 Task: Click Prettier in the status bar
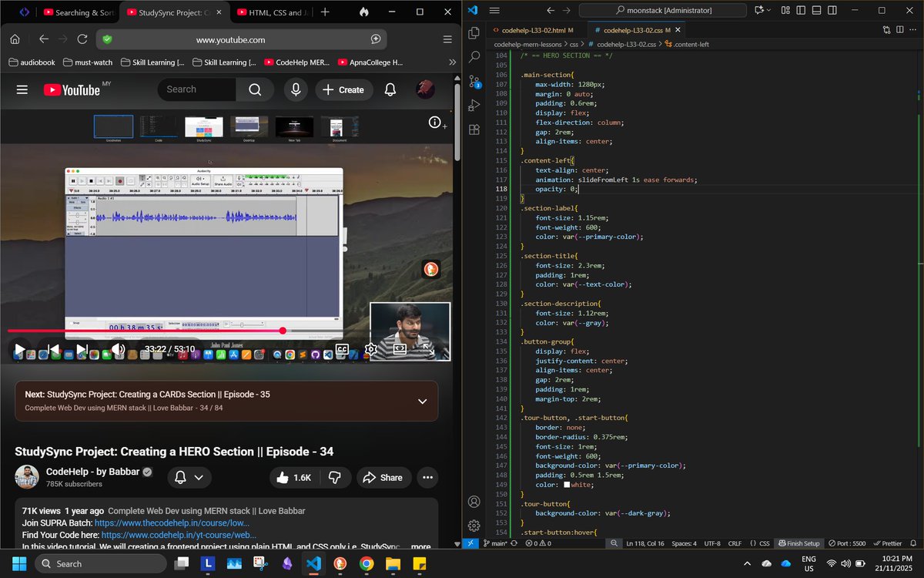coord(886,543)
